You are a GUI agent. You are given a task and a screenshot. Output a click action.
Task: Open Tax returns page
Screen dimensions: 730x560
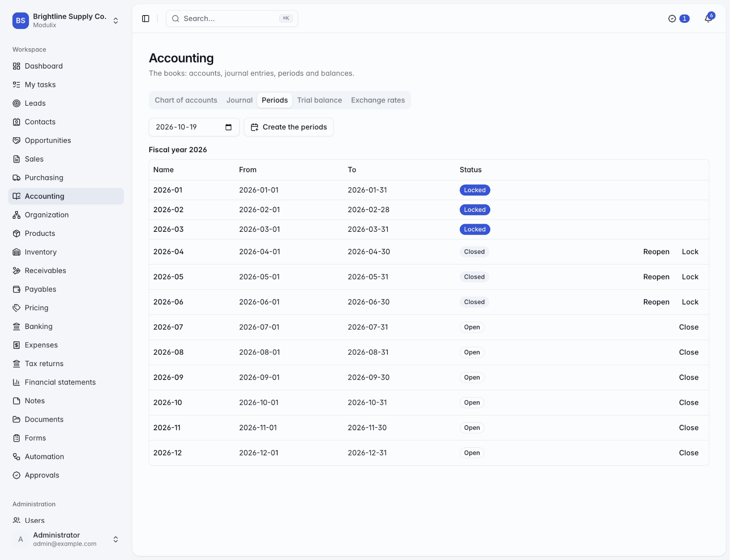[x=66, y=363]
